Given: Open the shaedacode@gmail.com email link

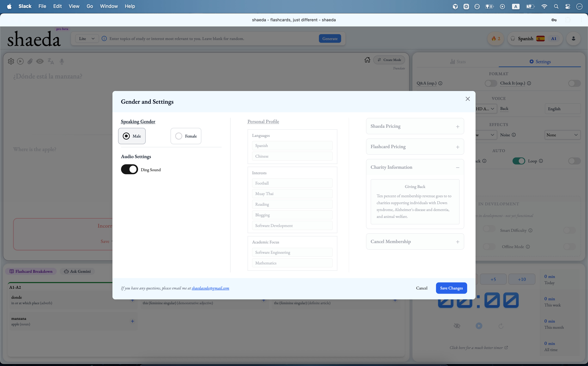Looking at the screenshot, I should [210, 288].
